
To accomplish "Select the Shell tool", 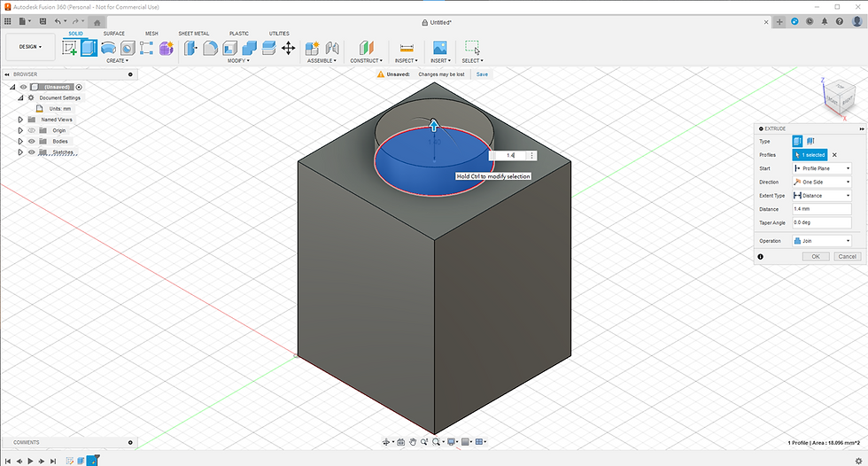I will coord(229,48).
